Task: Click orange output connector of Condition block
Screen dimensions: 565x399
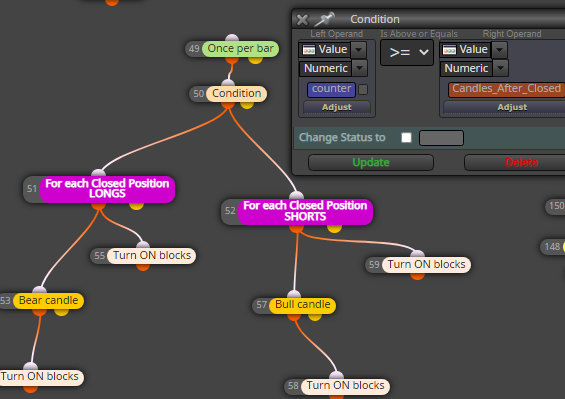Action: pyautogui.click(x=228, y=105)
